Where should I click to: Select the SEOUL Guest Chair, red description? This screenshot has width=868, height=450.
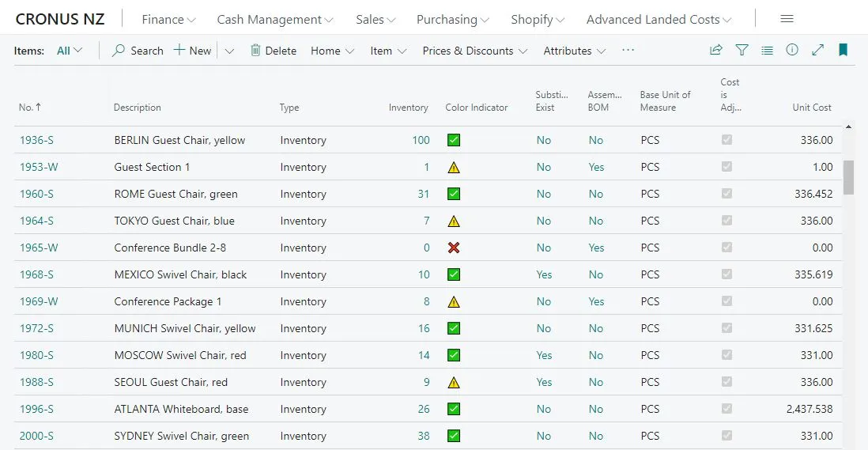171,382
